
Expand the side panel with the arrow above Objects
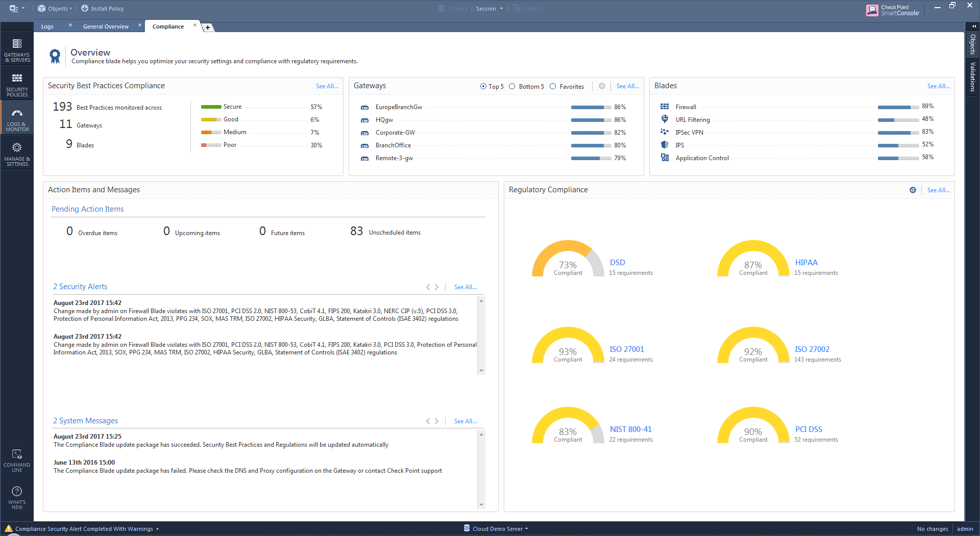[x=973, y=26]
